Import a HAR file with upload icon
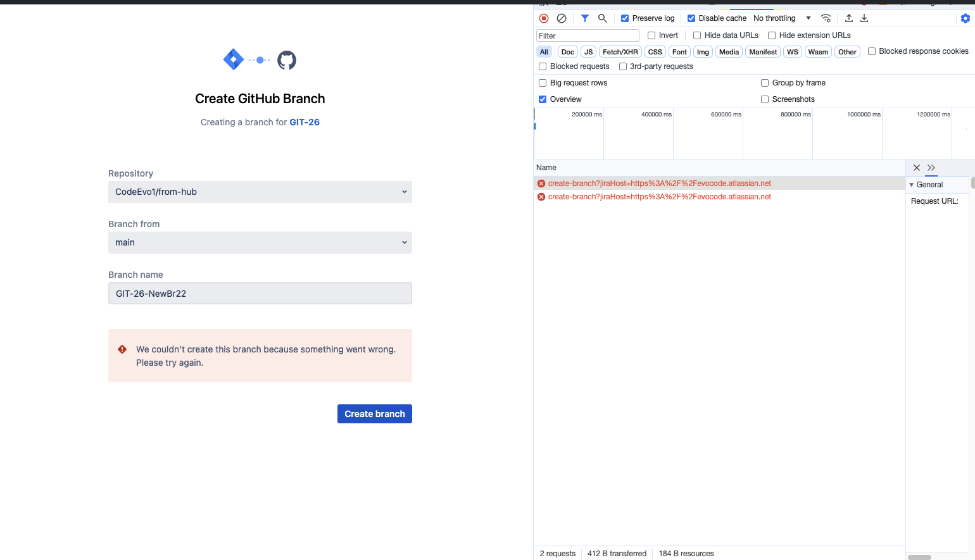The height and width of the screenshot is (560, 975). tap(848, 18)
